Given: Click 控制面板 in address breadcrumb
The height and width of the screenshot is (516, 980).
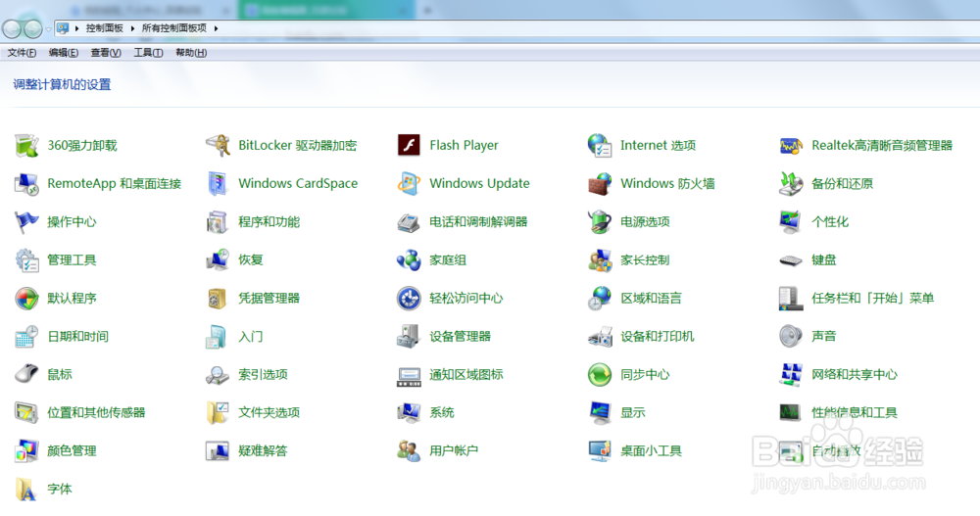Looking at the screenshot, I should pyautogui.click(x=105, y=28).
